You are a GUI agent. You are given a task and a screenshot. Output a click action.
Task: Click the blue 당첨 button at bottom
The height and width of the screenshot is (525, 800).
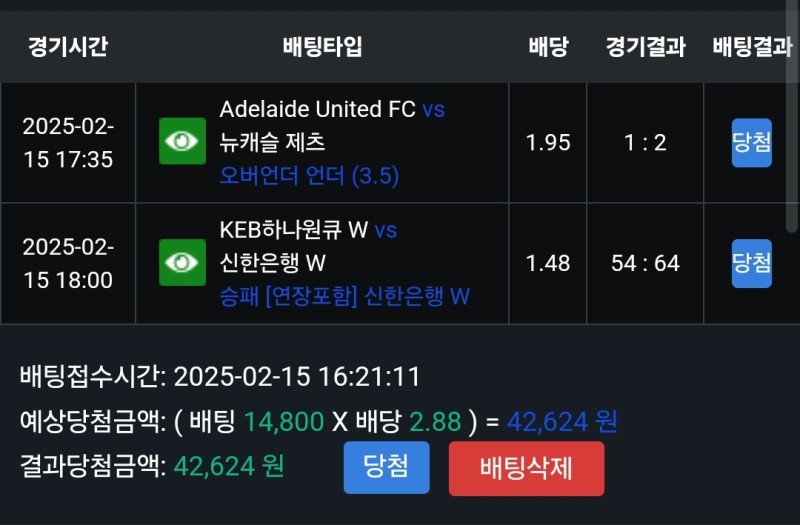click(386, 467)
